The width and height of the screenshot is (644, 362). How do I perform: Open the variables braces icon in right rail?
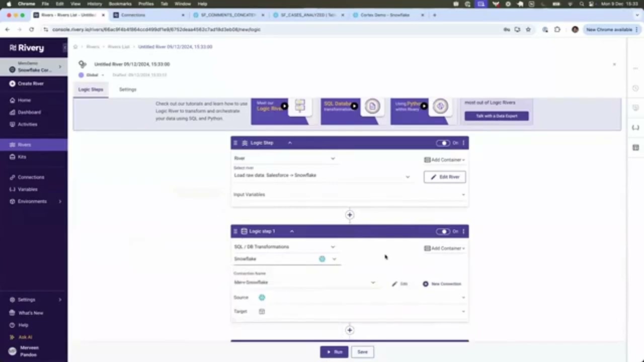(635, 128)
